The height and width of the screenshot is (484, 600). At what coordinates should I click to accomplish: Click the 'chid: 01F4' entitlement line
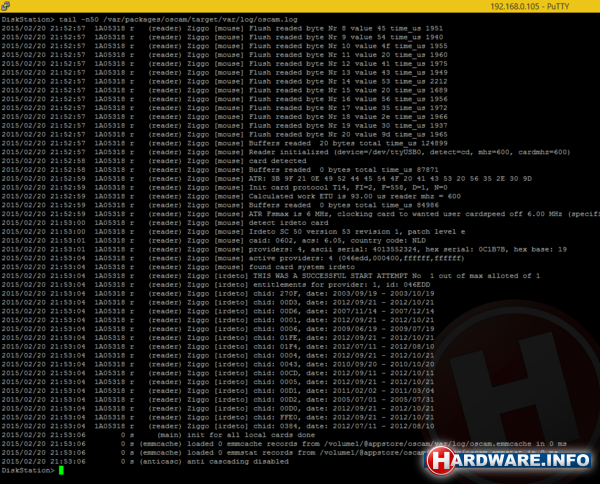click(x=218, y=347)
